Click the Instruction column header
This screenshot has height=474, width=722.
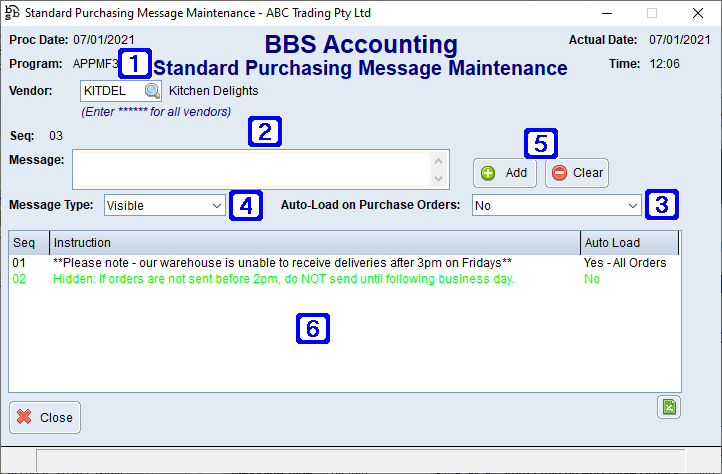(x=315, y=243)
